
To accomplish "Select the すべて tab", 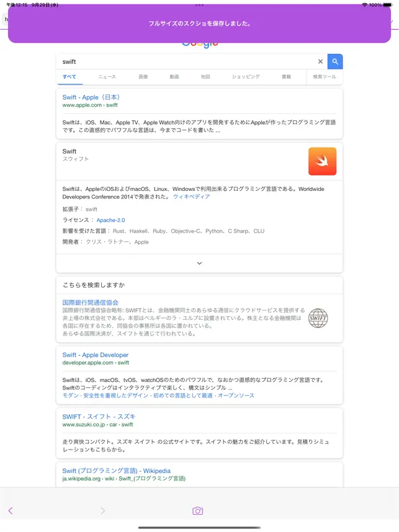I will pos(69,77).
